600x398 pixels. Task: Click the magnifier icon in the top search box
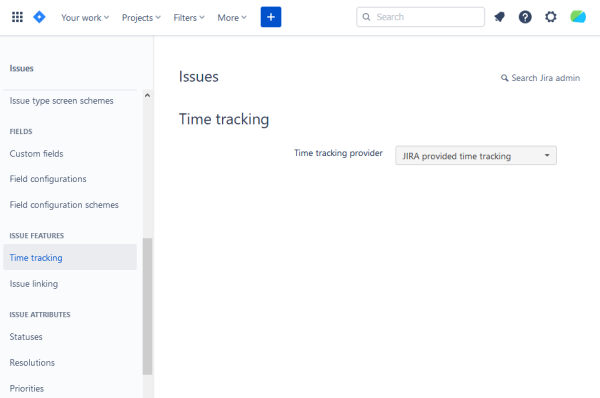click(366, 17)
